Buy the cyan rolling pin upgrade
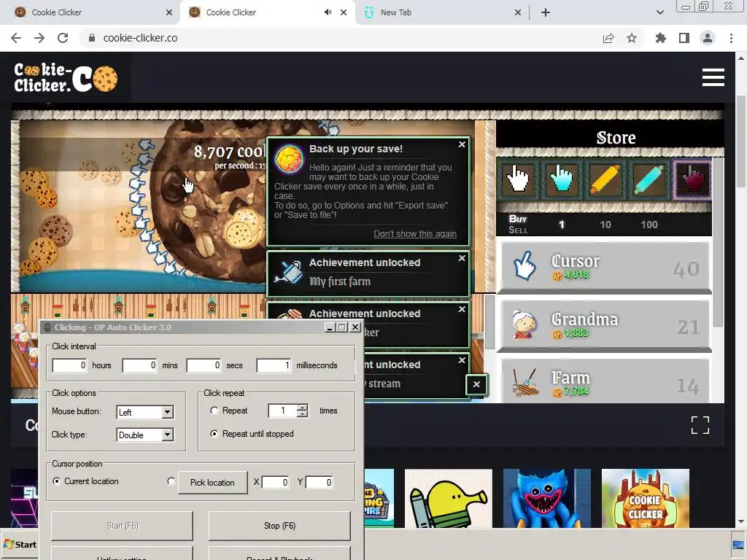The width and height of the screenshot is (747, 560). tap(649, 179)
